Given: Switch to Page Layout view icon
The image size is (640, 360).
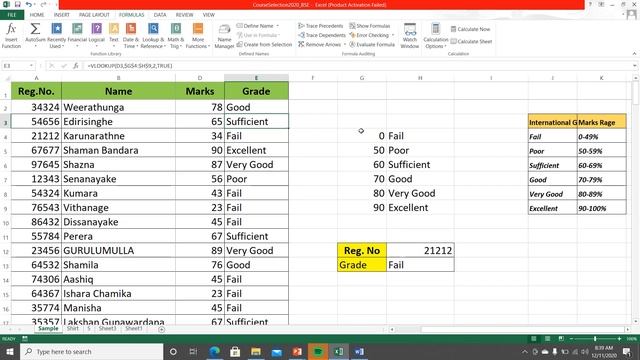Looking at the screenshot, I should pos(547,339).
